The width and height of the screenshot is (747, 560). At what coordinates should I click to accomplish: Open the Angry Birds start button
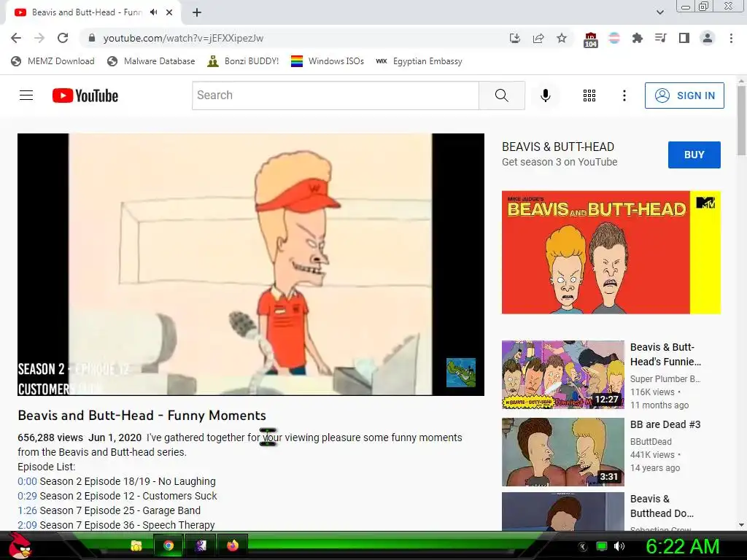tap(20, 545)
